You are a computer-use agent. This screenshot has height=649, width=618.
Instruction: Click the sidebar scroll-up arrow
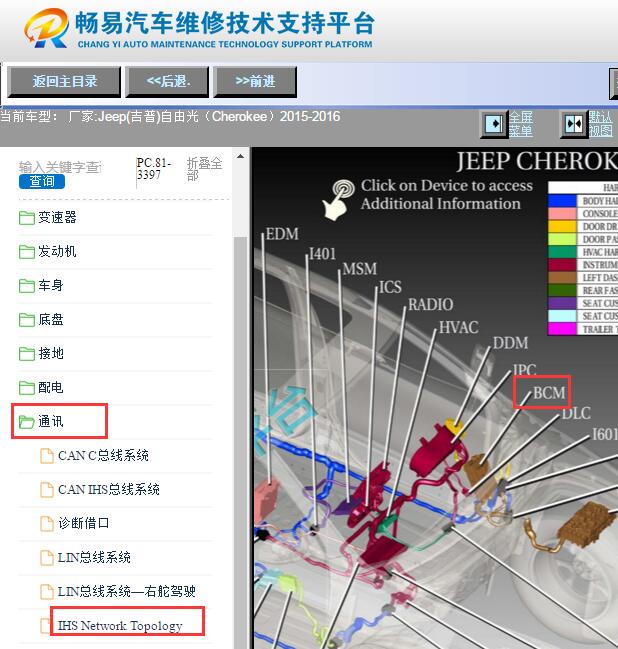point(240,157)
